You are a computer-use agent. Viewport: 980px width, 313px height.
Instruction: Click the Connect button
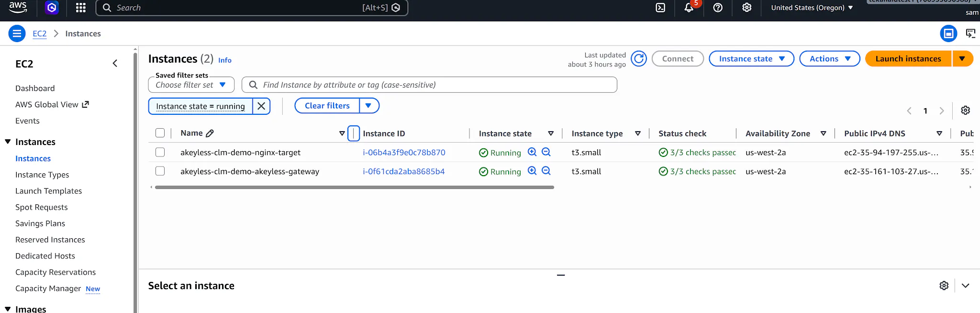click(678, 59)
